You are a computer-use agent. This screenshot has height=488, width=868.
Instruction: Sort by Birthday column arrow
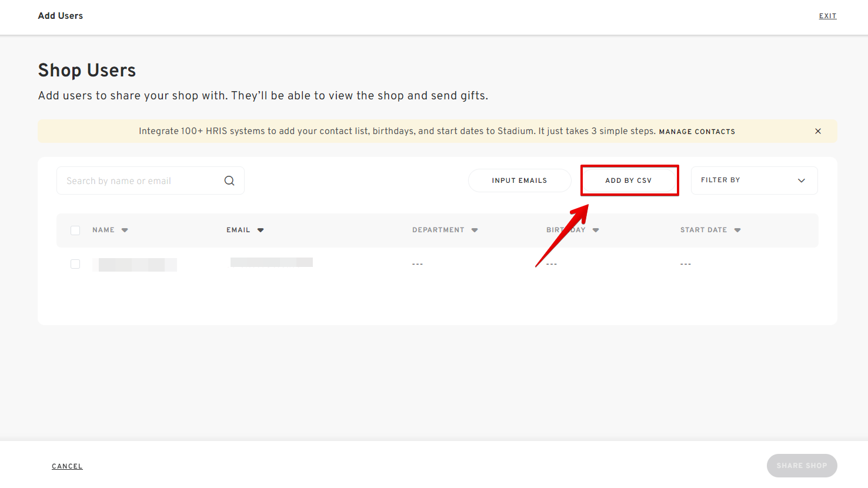pyautogui.click(x=596, y=230)
